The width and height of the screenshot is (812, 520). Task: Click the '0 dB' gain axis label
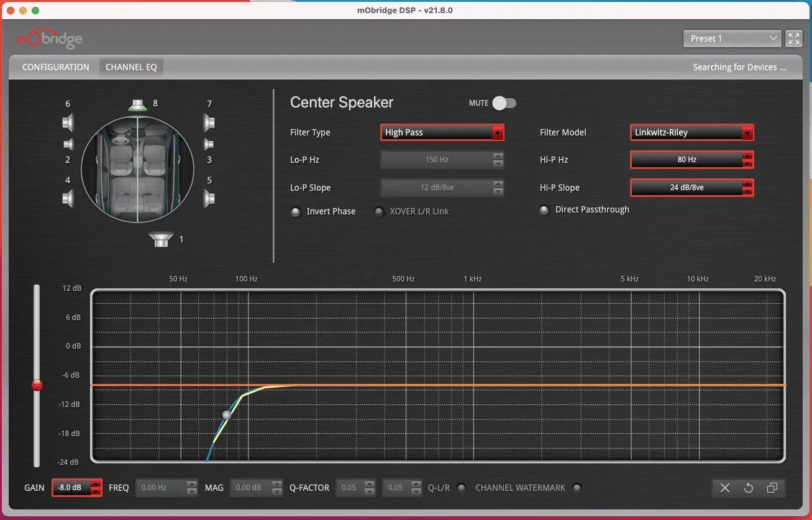point(73,346)
